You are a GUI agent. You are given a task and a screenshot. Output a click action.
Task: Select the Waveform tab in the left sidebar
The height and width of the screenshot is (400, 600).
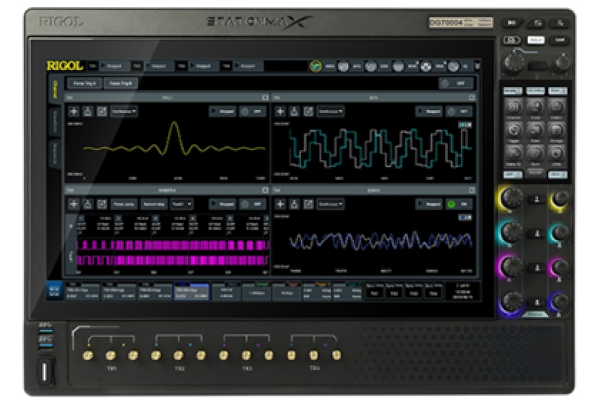pyautogui.click(x=54, y=121)
